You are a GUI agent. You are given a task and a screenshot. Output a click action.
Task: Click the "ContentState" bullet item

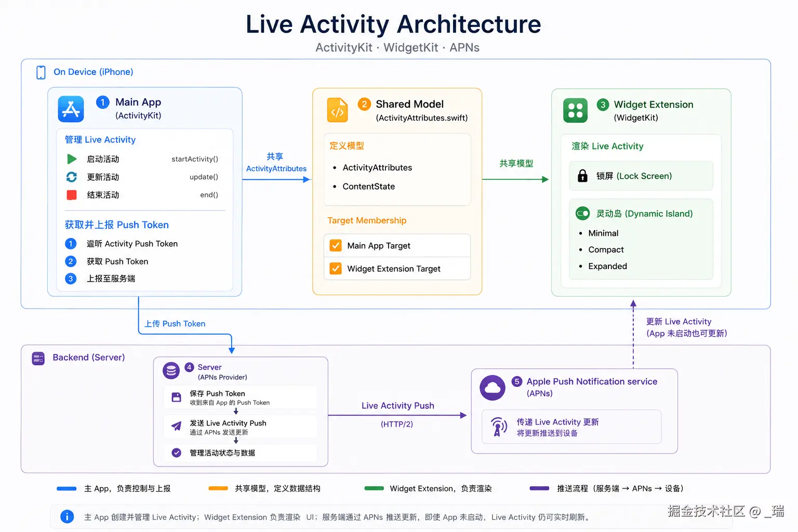tap(369, 187)
